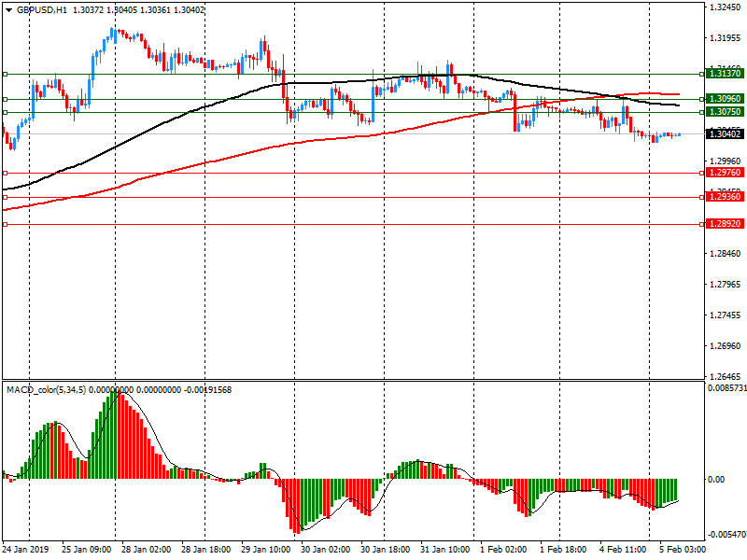
Task: Click the 5 Feb 03:00 time label
Action: (x=683, y=552)
